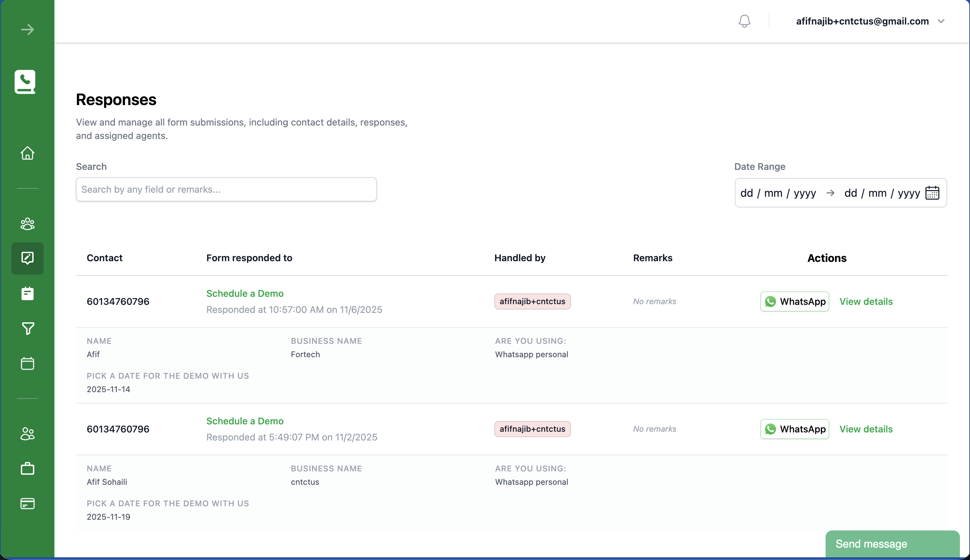970x560 pixels.
Task: Open the Home icon in the sidebar
Action: (x=27, y=153)
